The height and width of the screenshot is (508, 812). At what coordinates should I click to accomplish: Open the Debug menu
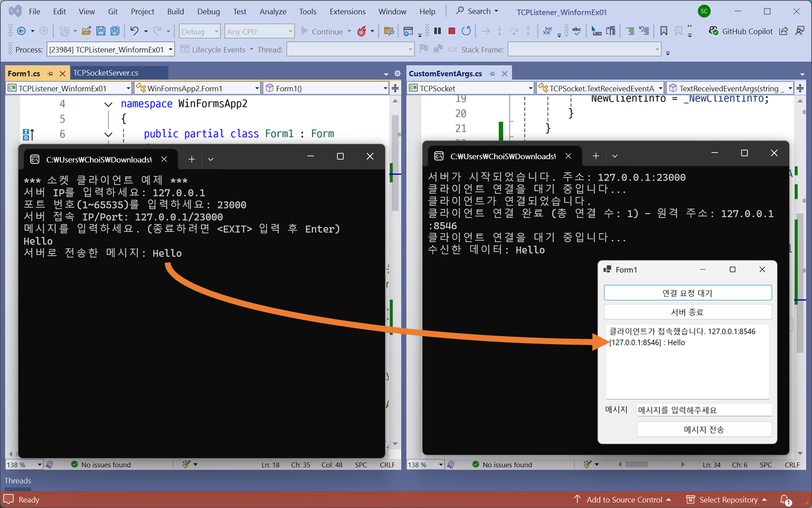208,11
